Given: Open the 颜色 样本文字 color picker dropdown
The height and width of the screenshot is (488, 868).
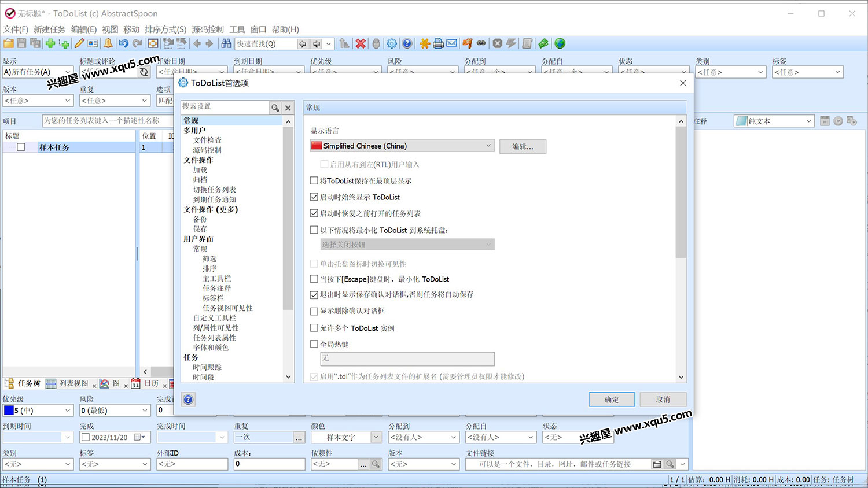Looking at the screenshot, I should [376, 438].
